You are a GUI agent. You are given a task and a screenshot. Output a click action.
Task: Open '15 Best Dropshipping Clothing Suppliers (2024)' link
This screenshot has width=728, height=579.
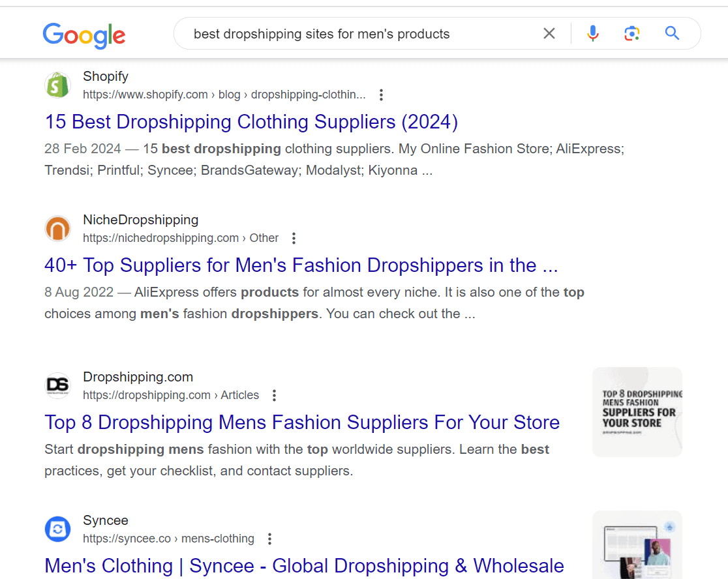251,122
